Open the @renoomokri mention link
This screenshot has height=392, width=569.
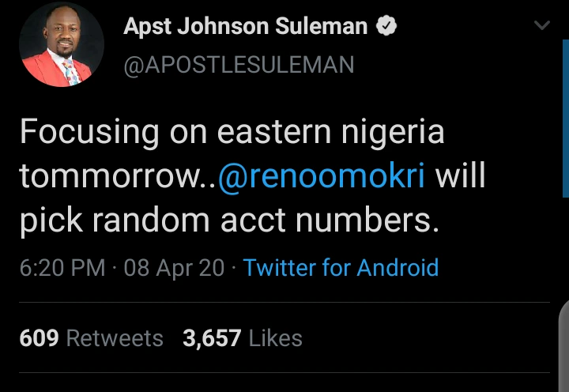(321, 177)
